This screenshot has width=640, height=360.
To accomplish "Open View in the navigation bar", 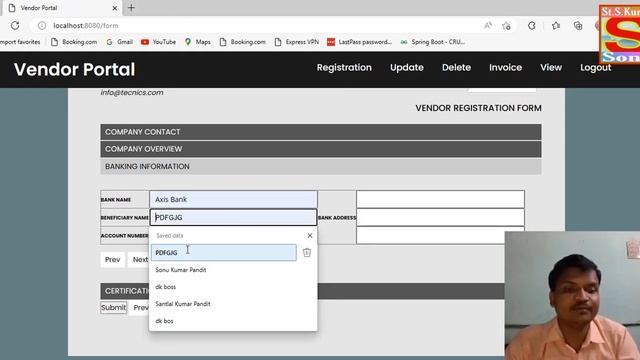I will coord(551,67).
